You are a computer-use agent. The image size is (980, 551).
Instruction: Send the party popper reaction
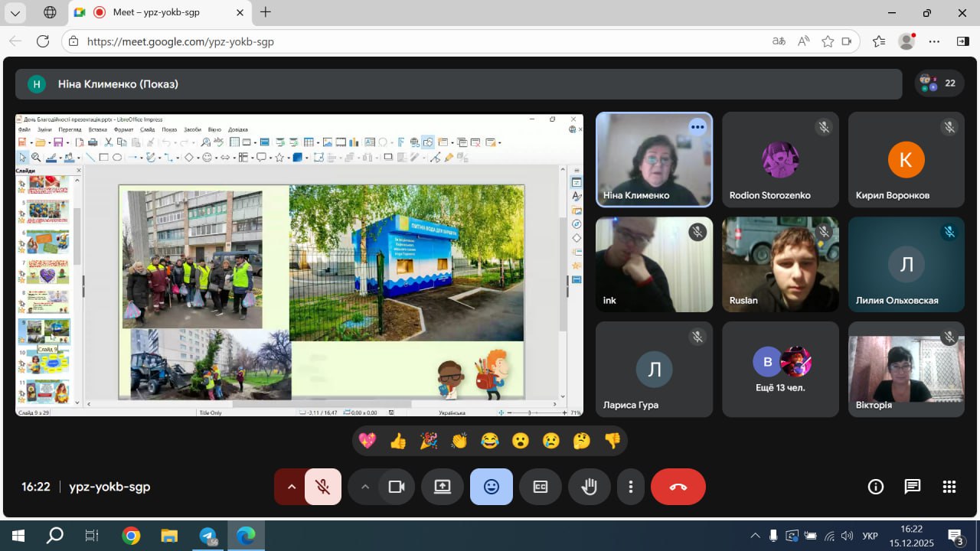coord(429,441)
